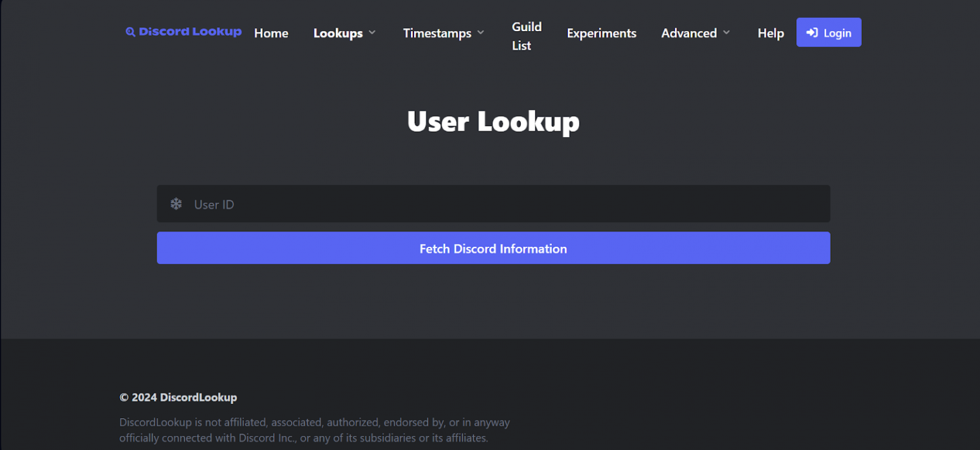Image resolution: width=980 pixels, height=450 pixels.
Task: Click the User Lookup page heading
Action: point(493,121)
